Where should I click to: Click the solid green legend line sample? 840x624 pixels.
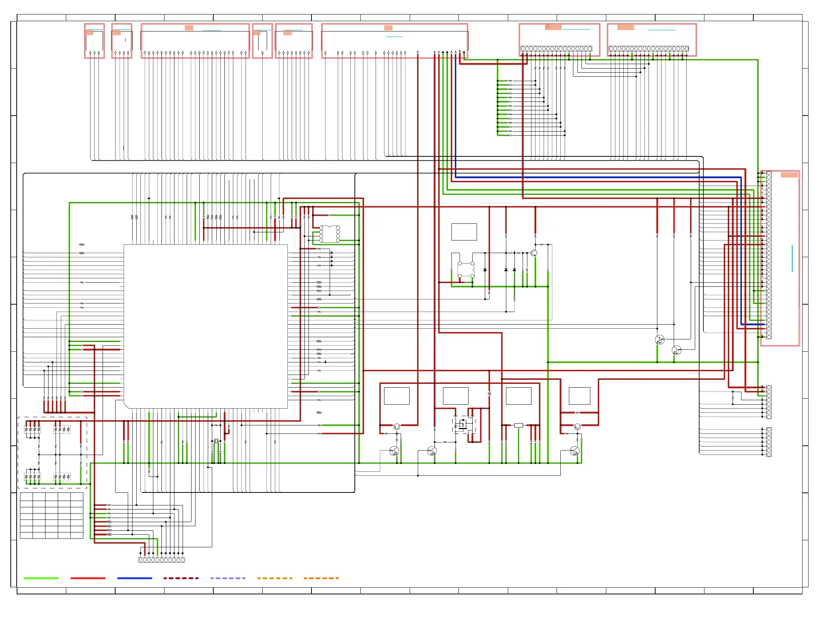tap(41, 578)
